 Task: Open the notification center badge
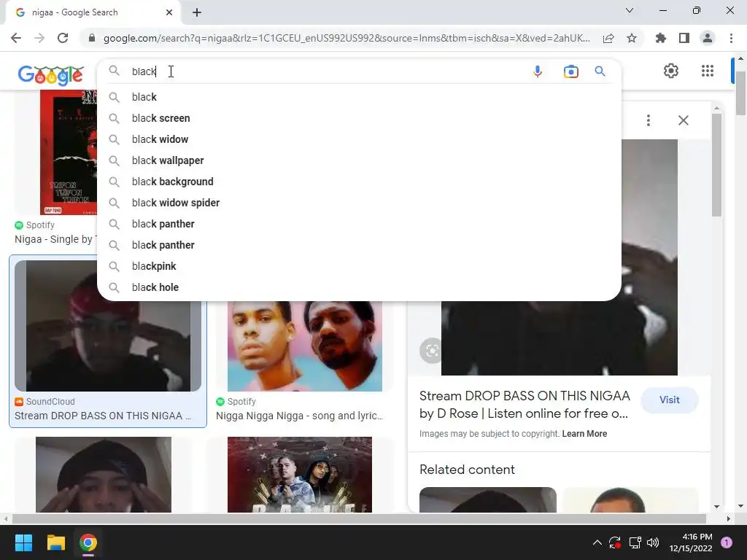click(x=727, y=542)
